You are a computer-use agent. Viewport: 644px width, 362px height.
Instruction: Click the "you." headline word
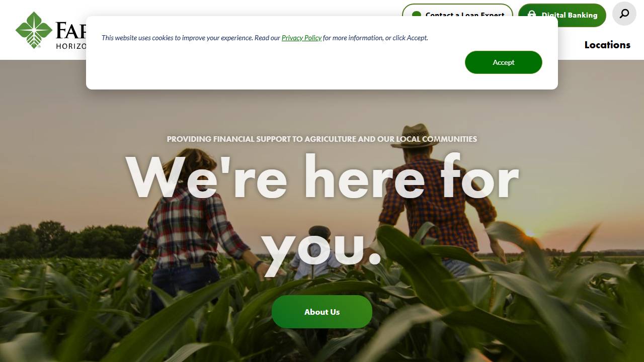pos(322,248)
